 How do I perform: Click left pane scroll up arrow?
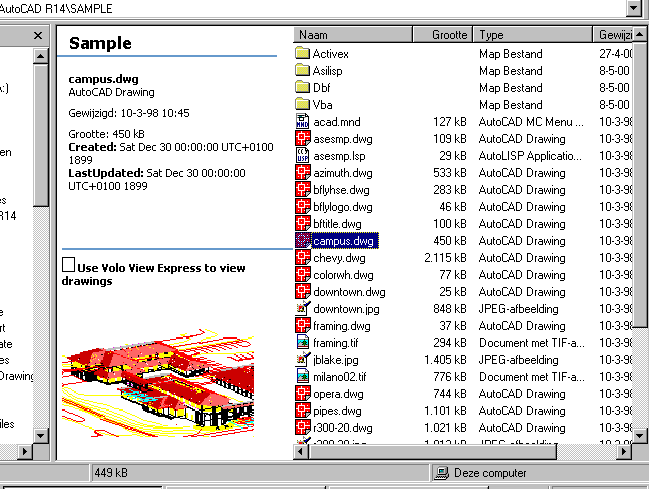tap(41, 56)
